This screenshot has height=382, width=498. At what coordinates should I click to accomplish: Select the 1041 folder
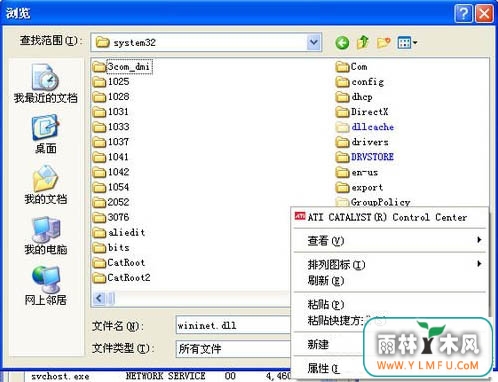pos(110,157)
